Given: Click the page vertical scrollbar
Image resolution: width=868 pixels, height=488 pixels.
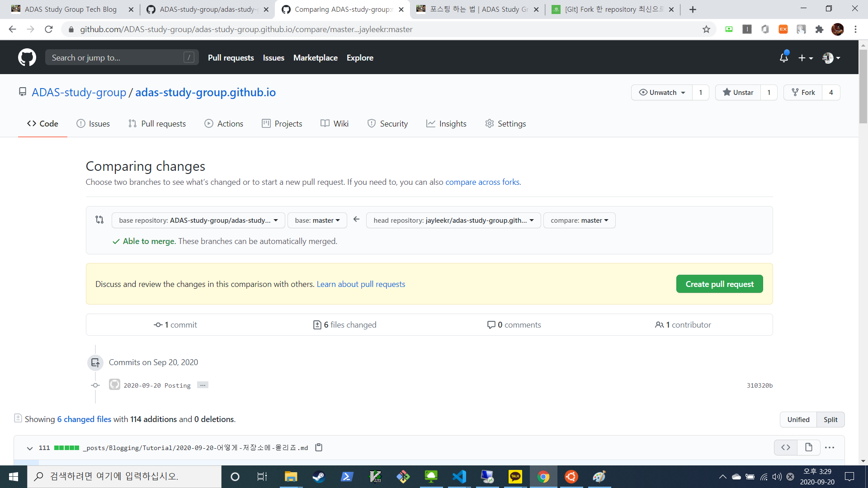Looking at the screenshot, I should [863, 86].
